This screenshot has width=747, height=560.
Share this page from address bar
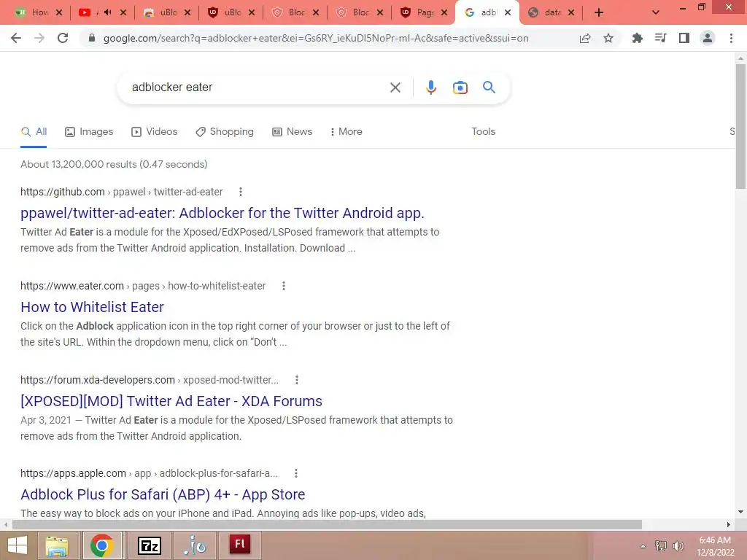pyautogui.click(x=585, y=38)
